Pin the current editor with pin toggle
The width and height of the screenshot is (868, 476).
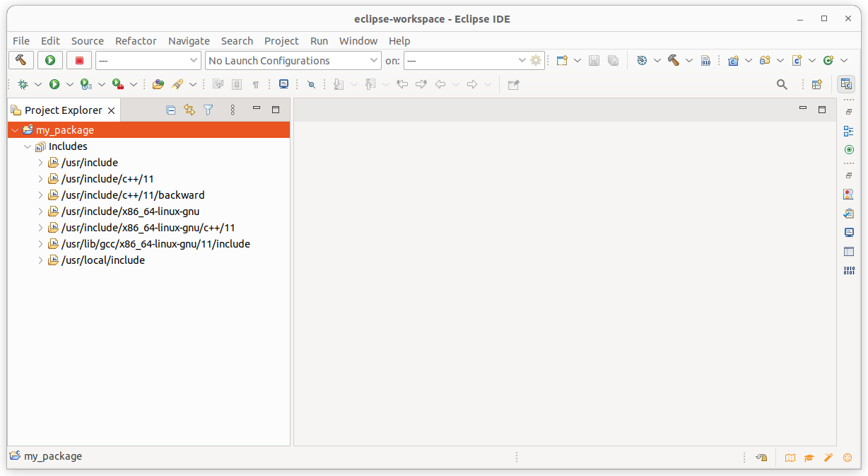coord(513,84)
